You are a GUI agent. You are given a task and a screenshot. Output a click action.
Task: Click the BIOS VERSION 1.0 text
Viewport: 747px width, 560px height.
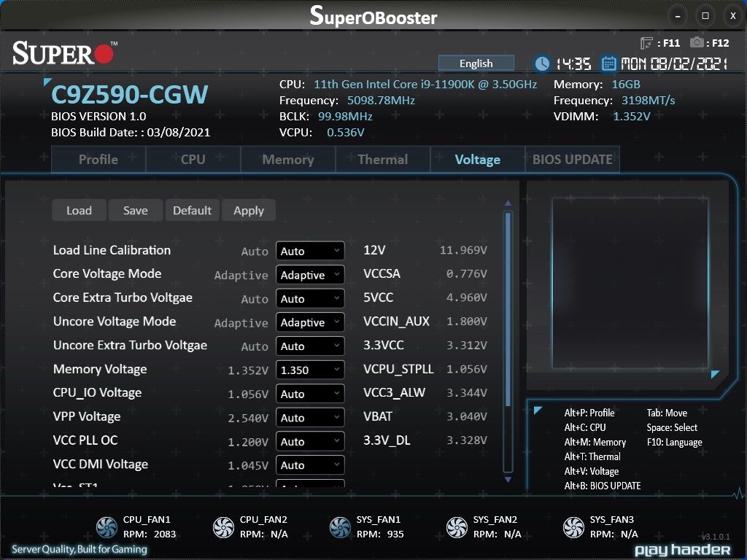98,117
